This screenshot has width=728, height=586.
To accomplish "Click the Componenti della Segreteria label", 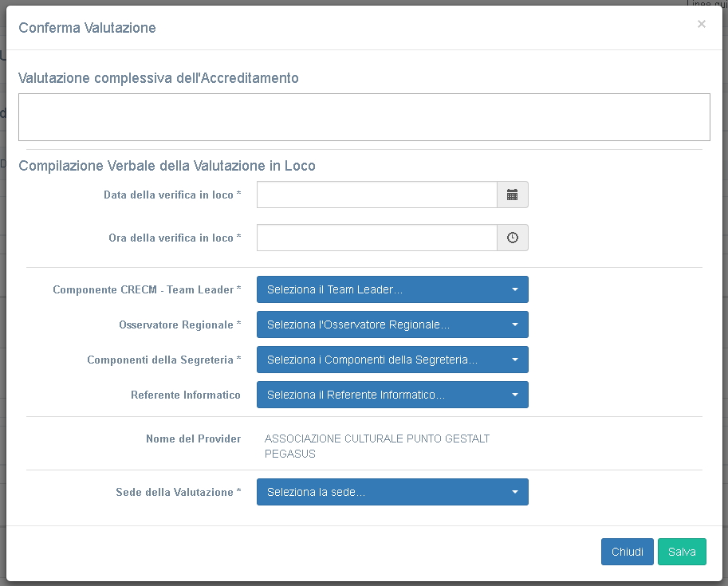I will 164,360.
